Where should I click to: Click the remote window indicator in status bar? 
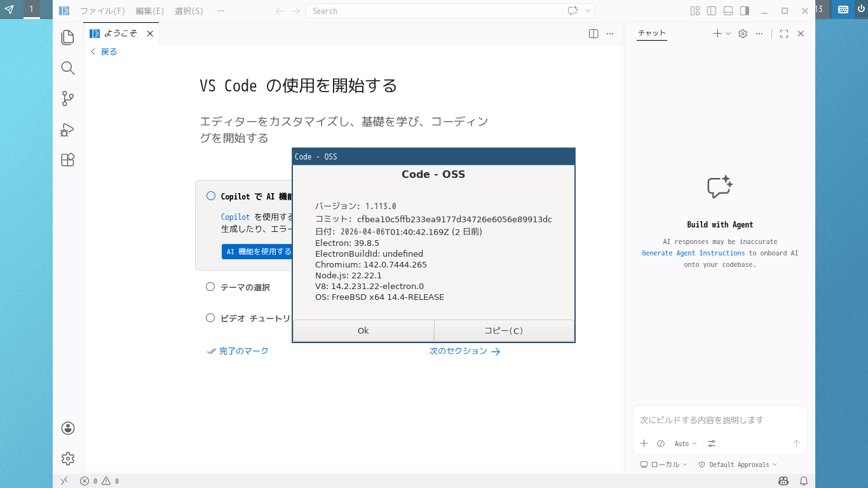click(64, 481)
